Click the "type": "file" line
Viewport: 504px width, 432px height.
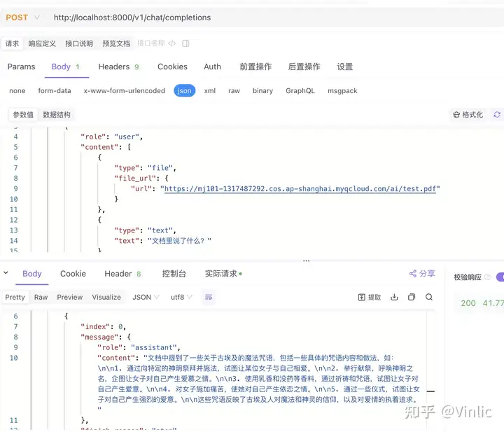tap(145, 168)
